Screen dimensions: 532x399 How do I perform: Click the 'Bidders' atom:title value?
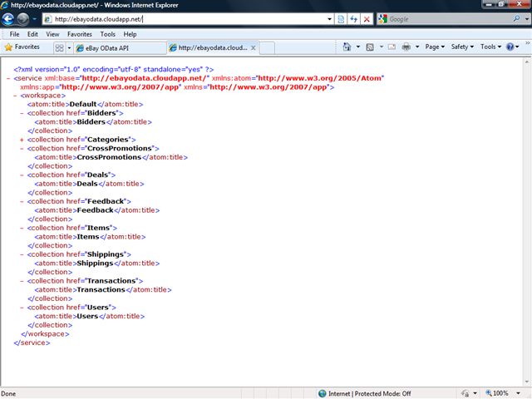coord(91,122)
